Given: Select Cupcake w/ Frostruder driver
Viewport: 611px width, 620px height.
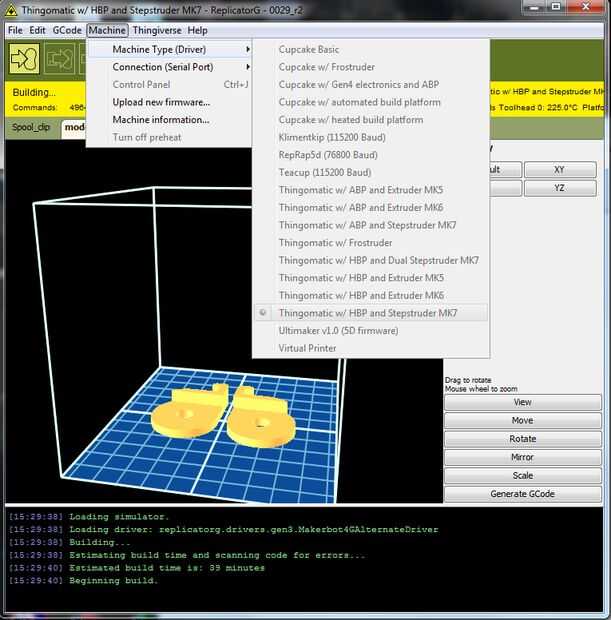Looking at the screenshot, I should pos(371,67).
